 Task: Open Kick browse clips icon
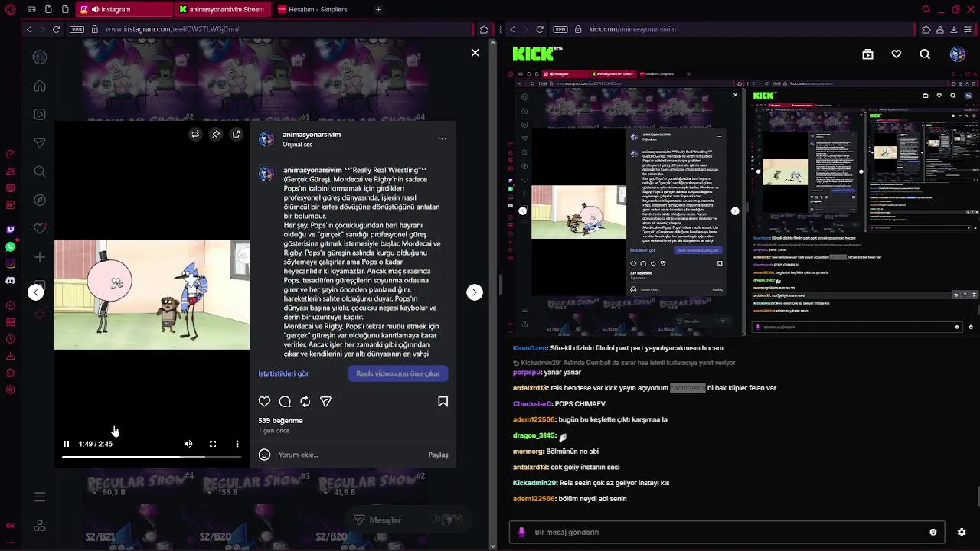coord(867,54)
